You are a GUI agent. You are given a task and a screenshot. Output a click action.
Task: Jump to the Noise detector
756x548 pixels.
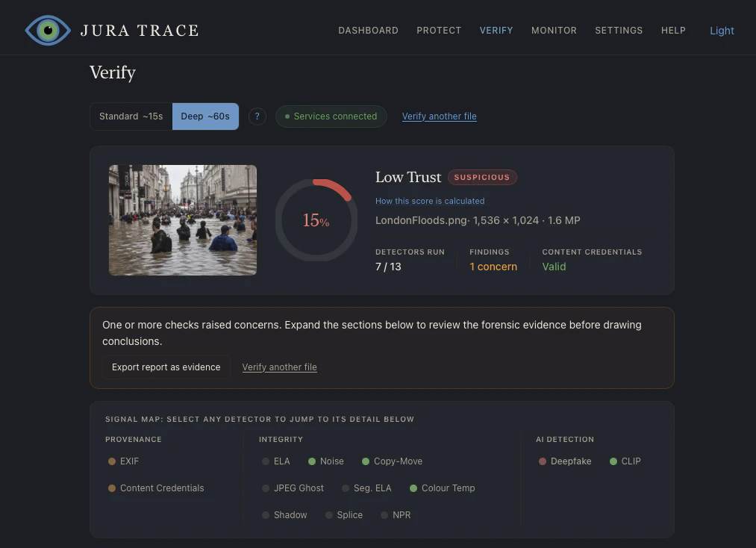tap(326, 461)
